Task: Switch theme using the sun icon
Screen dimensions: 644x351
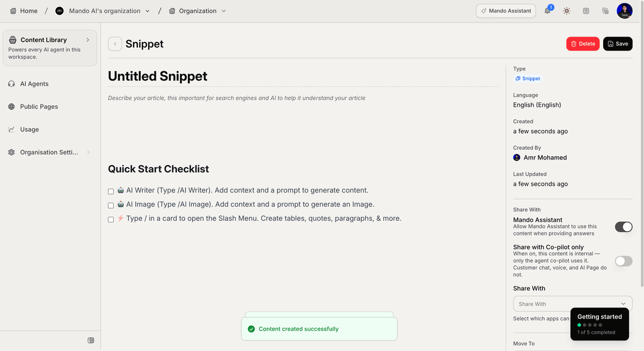Action: pyautogui.click(x=567, y=11)
